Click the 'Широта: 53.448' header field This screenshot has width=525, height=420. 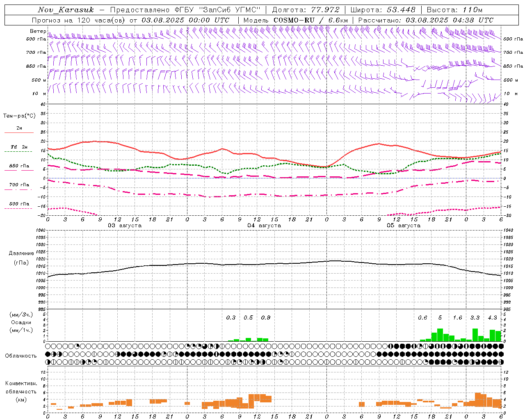pyautogui.click(x=383, y=10)
